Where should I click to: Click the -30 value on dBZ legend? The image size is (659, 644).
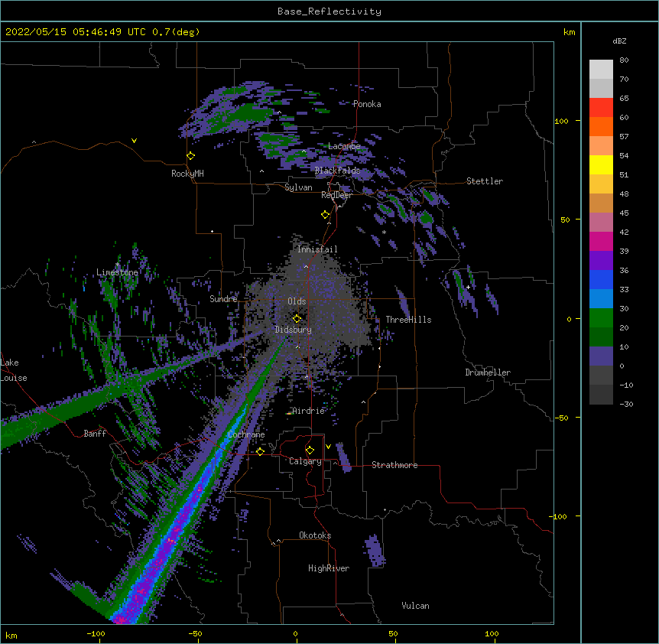(x=626, y=405)
